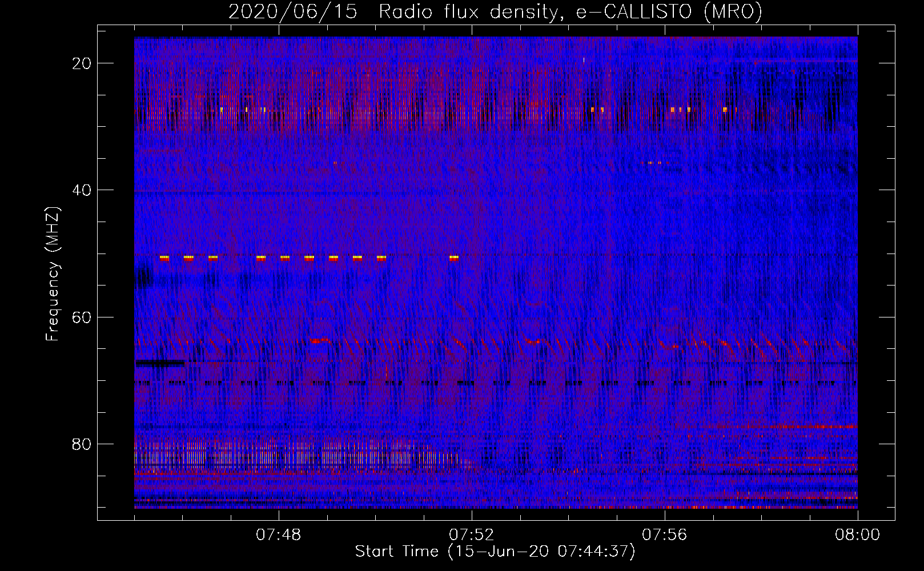Screen dimensions: 924x571
Task: Click the 60 frequency tick label
Action: pyautogui.click(x=82, y=317)
